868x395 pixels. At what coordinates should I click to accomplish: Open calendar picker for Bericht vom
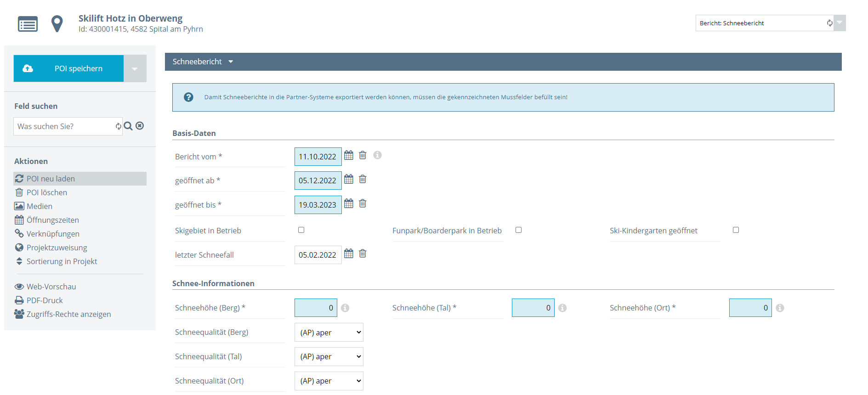click(x=349, y=155)
